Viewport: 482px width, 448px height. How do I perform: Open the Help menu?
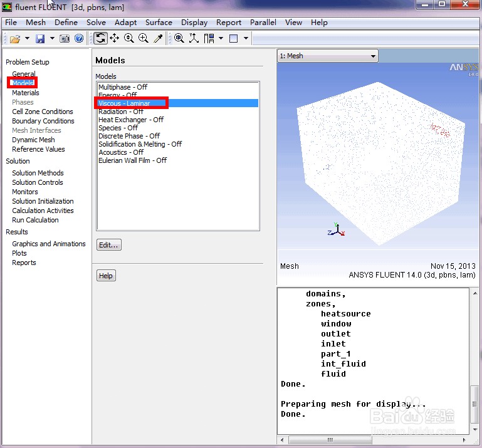click(x=319, y=23)
